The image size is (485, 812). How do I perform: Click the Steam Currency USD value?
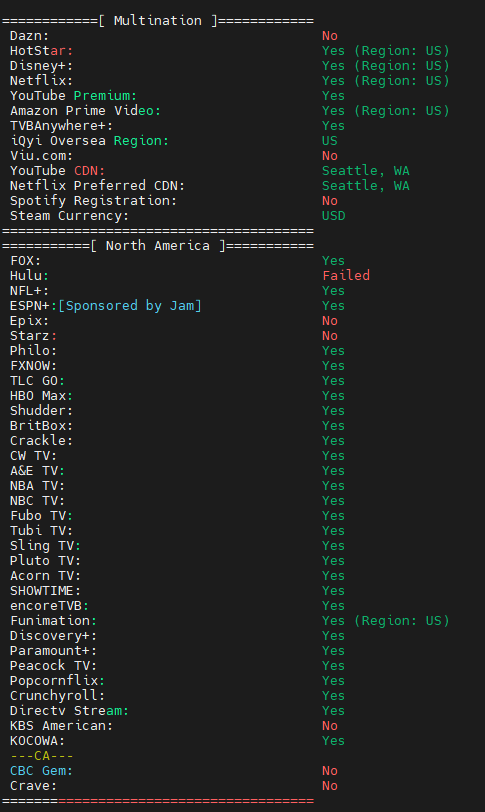(333, 216)
